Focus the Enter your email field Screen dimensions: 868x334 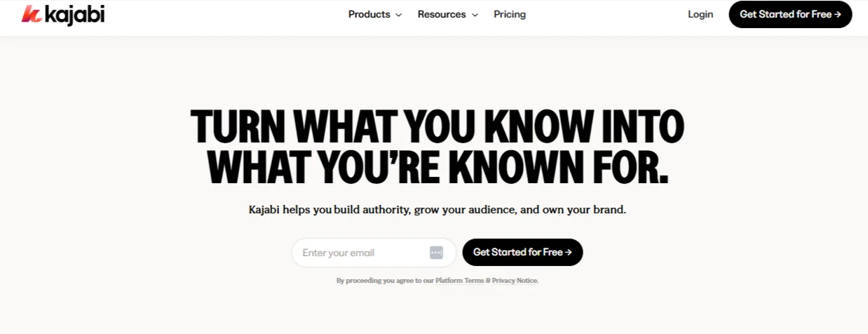[x=358, y=253]
